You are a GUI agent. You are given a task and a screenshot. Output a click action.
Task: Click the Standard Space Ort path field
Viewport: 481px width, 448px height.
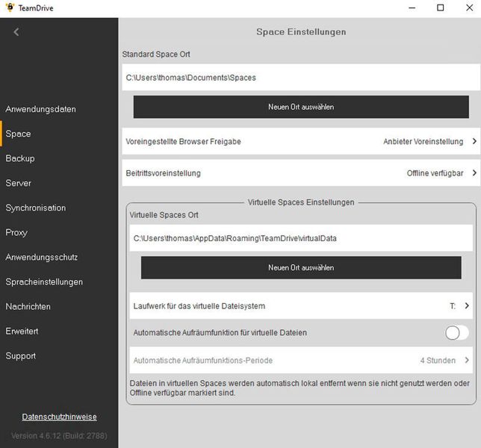[301, 77]
